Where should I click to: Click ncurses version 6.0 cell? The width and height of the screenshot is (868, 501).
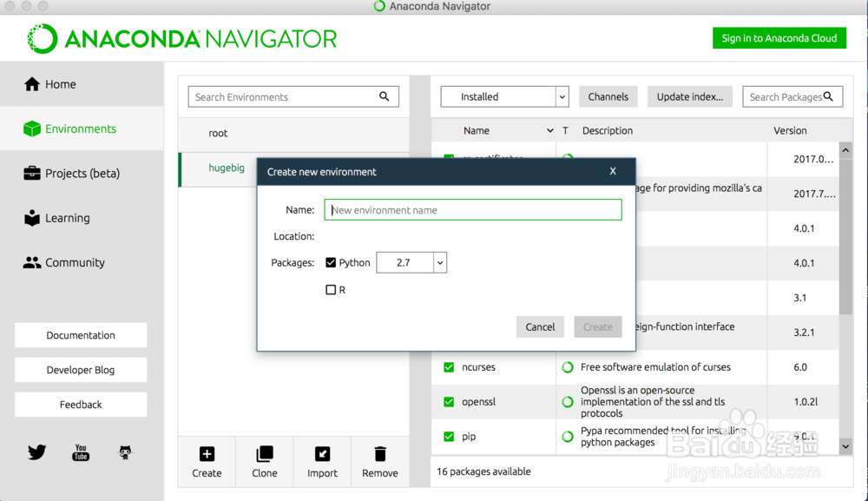[x=800, y=367]
